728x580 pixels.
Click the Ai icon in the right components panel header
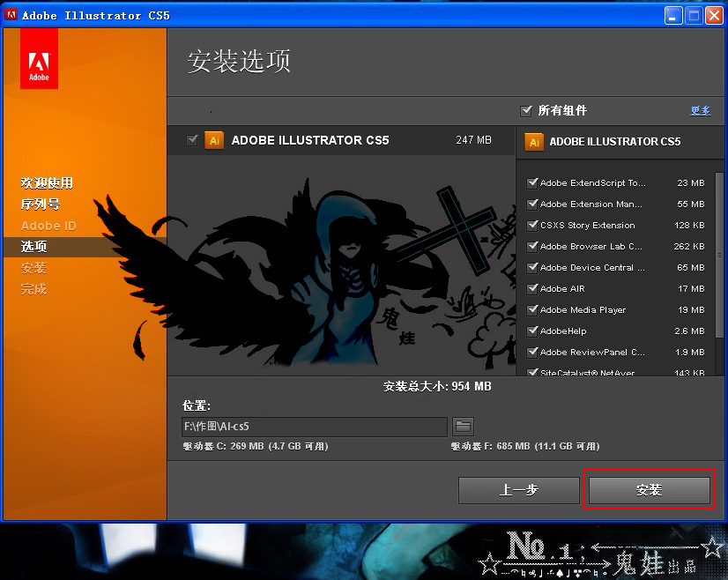[534, 142]
